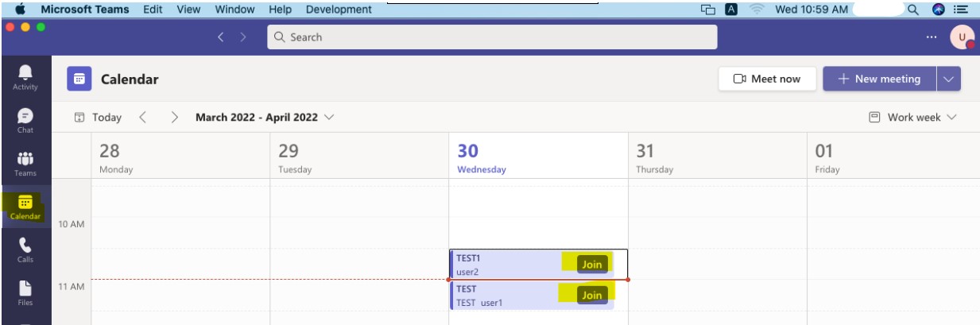Screen dimensions: 980x325
Task: Open the ellipsis settings and more menu
Action: click(931, 37)
